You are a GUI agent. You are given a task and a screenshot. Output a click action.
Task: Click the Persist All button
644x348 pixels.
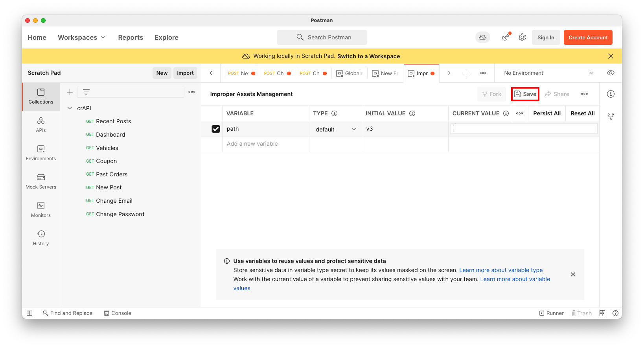[547, 113]
